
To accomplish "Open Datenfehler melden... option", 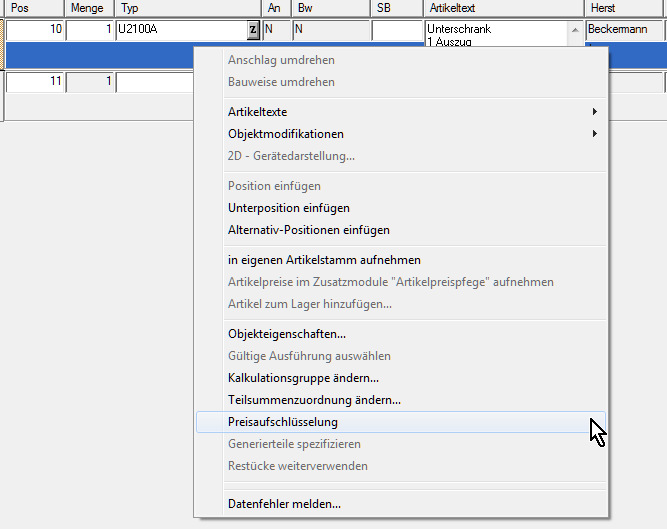I will 284,504.
